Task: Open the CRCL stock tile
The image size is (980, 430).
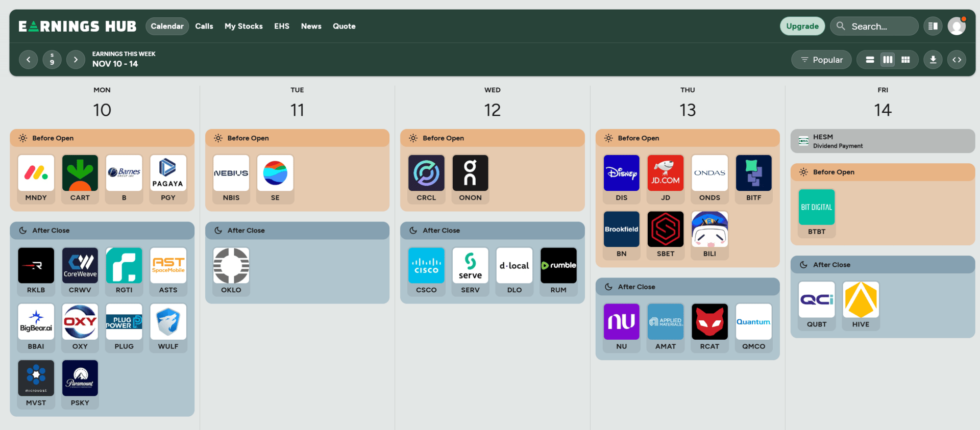Action: (426, 179)
